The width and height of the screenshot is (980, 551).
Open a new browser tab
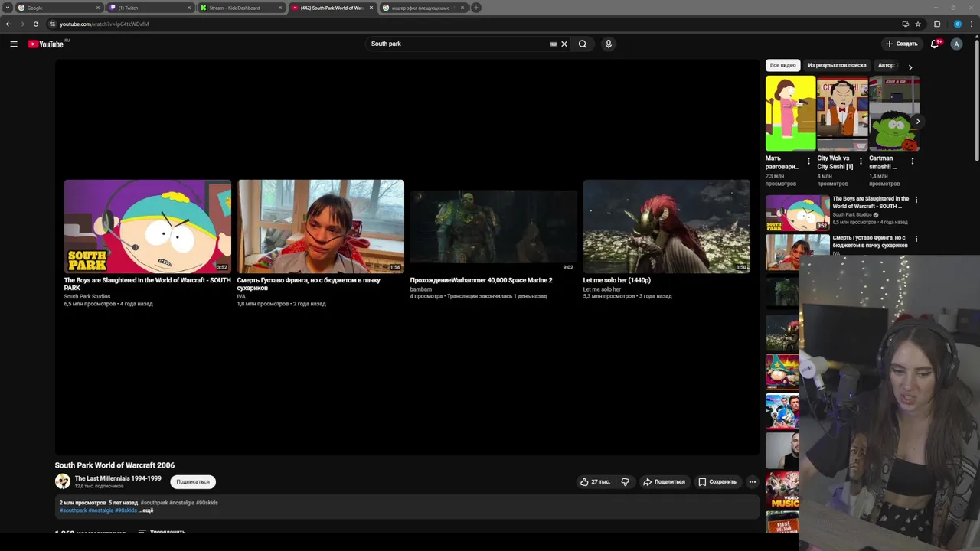coord(476,8)
